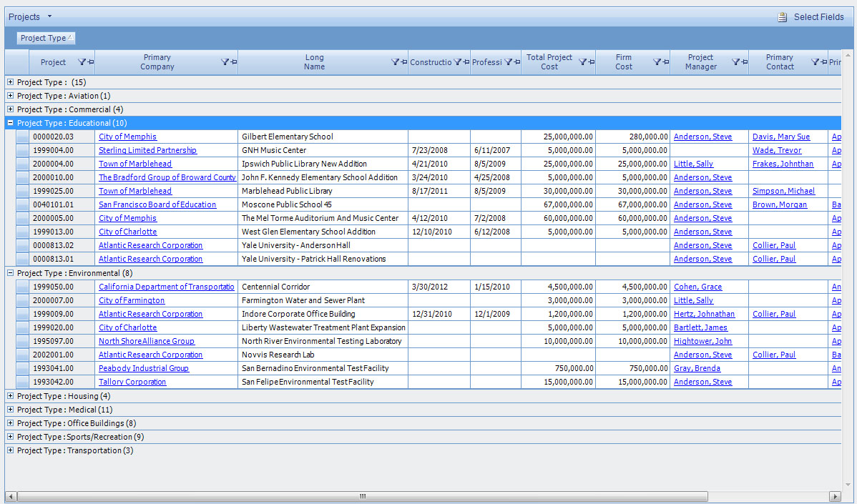The image size is (857, 504).
Task: Open the Long Name column filter
Action: point(394,62)
